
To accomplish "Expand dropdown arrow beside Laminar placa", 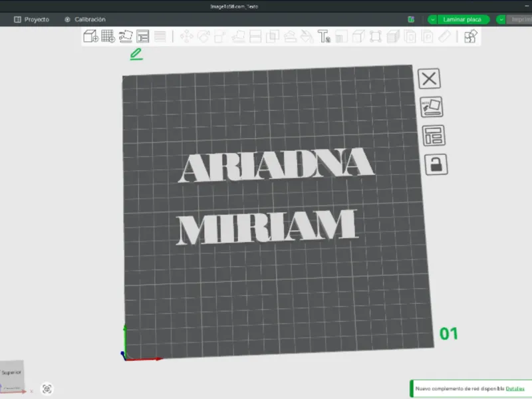I will coord(432,20).
